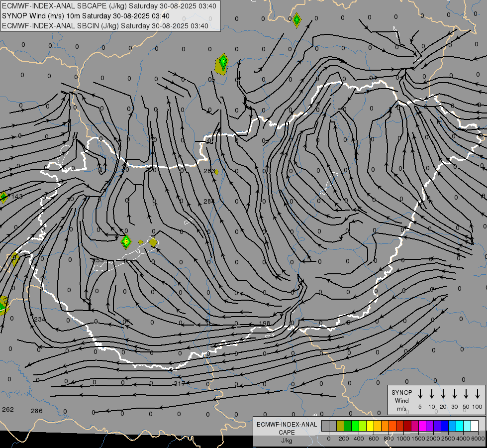
Task: Pick the dark red swatch in the CAPE scale
Action: [407, 426]
